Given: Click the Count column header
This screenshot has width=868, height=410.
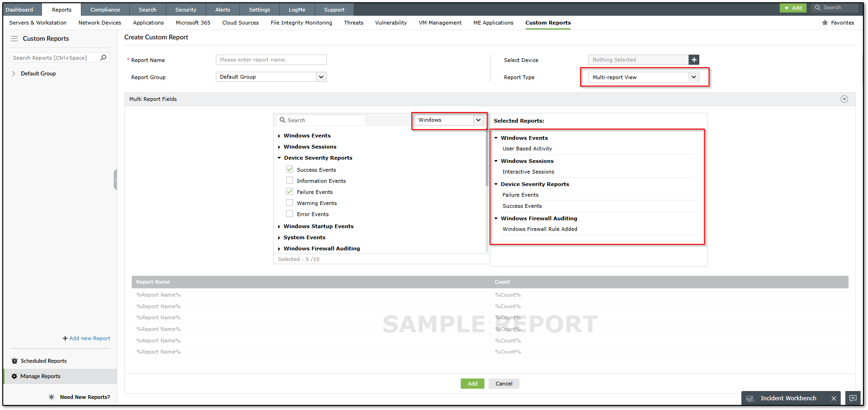Looking at the screenshot, I should click(502, 282).
